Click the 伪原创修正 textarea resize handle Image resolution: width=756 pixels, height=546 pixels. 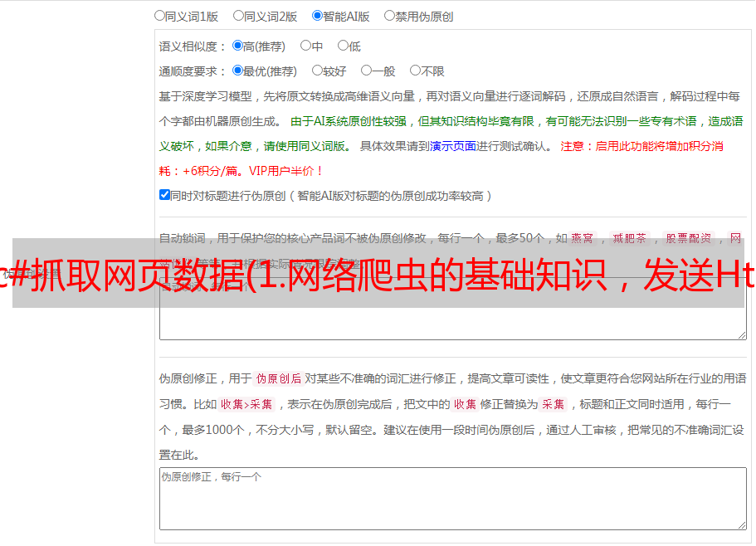742,525
